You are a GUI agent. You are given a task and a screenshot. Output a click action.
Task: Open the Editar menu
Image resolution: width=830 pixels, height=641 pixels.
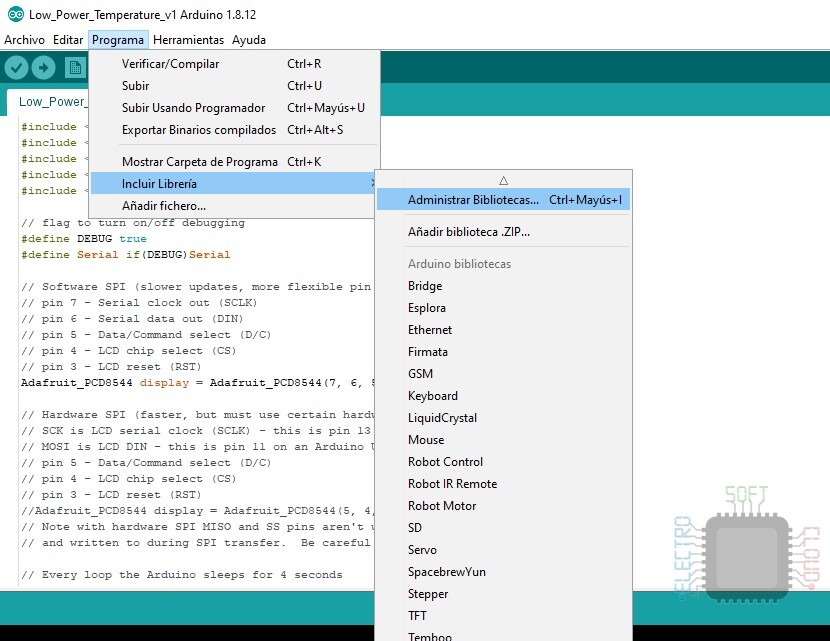coord(68,40)
